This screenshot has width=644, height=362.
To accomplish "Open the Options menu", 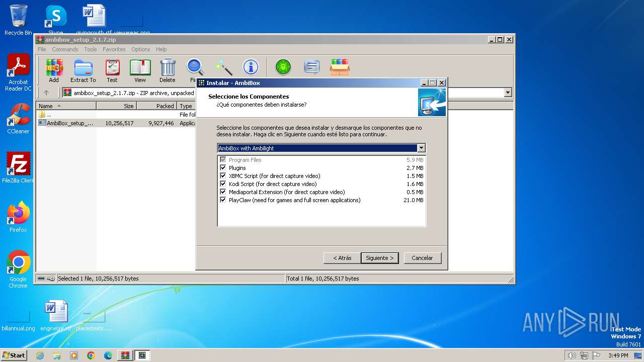I will pos(141,49).
